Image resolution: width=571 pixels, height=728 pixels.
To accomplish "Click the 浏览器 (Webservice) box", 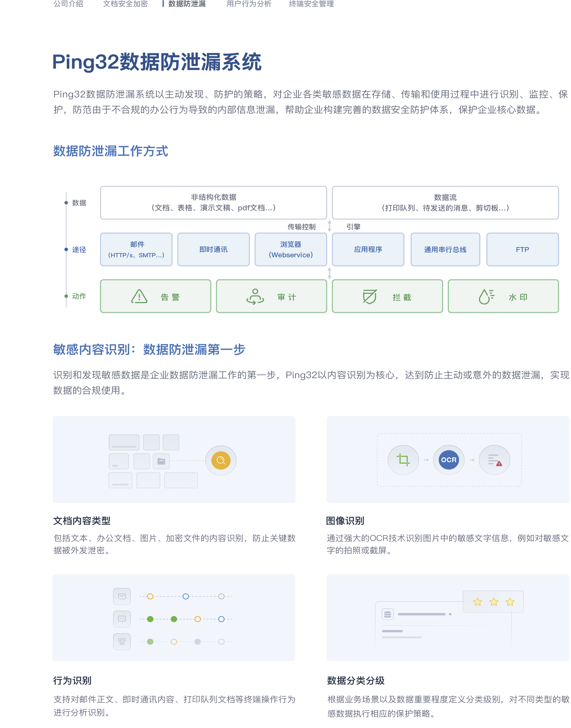I will coord(290,249).
